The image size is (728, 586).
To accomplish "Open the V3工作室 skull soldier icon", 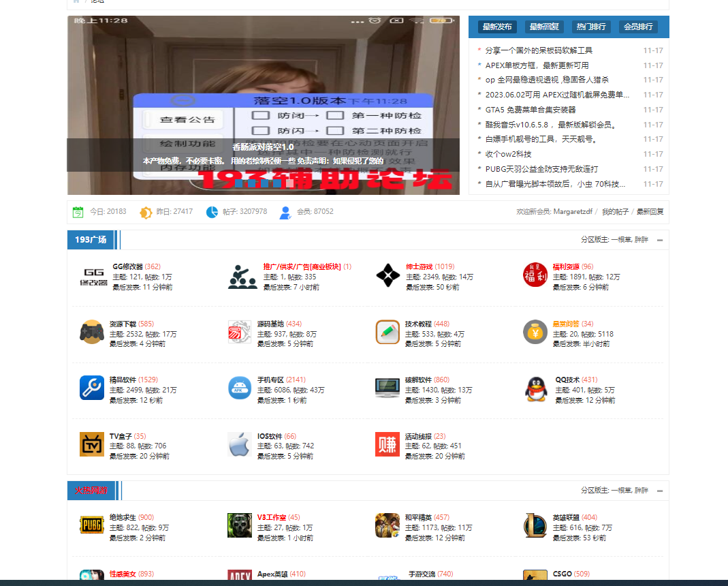I will pos(240,525).
